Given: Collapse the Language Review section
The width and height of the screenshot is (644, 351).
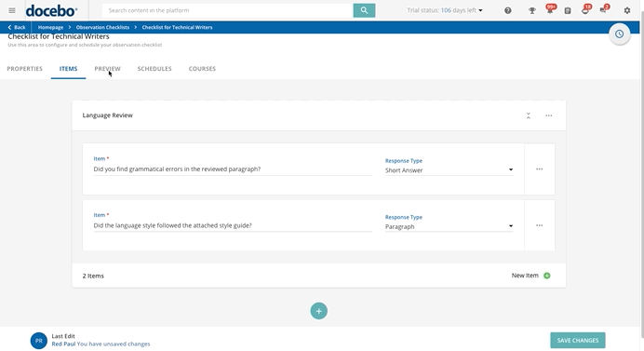Looking at the screenshot, I should point(529,115).
